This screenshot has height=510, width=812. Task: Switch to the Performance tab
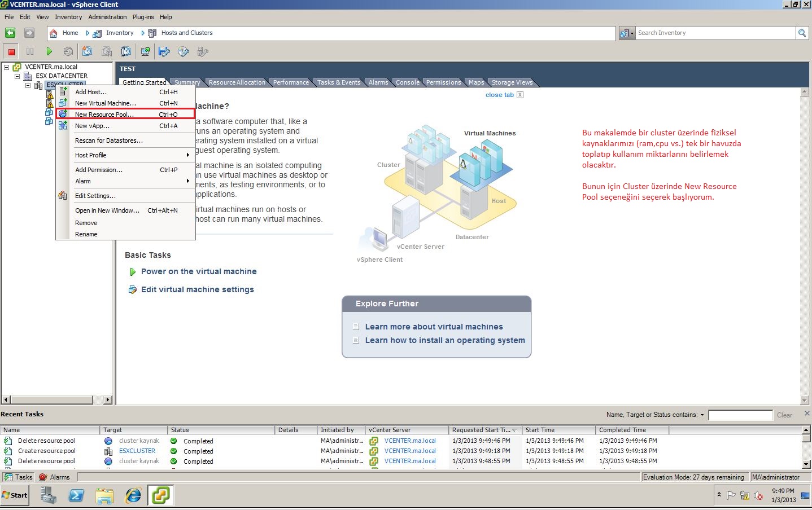pyautogui.click(x=291, y=82)
